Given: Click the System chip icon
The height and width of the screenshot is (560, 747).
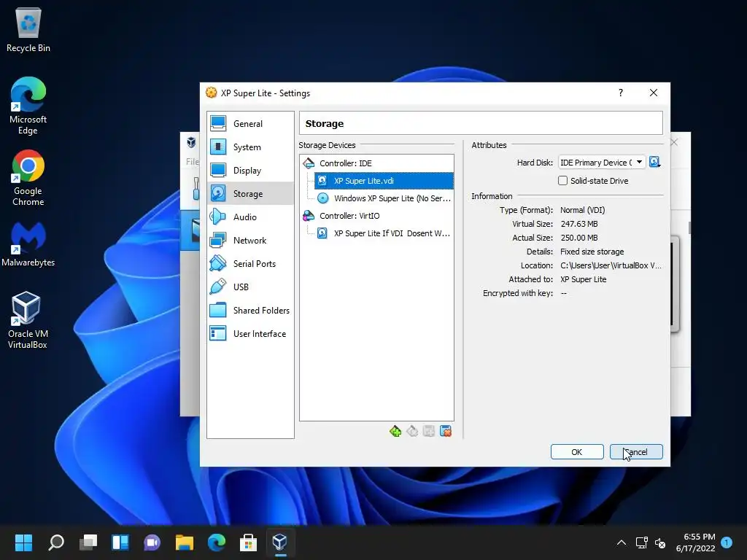Looking at the screenshot, I should pyautogui.click(x=218, y=147).
